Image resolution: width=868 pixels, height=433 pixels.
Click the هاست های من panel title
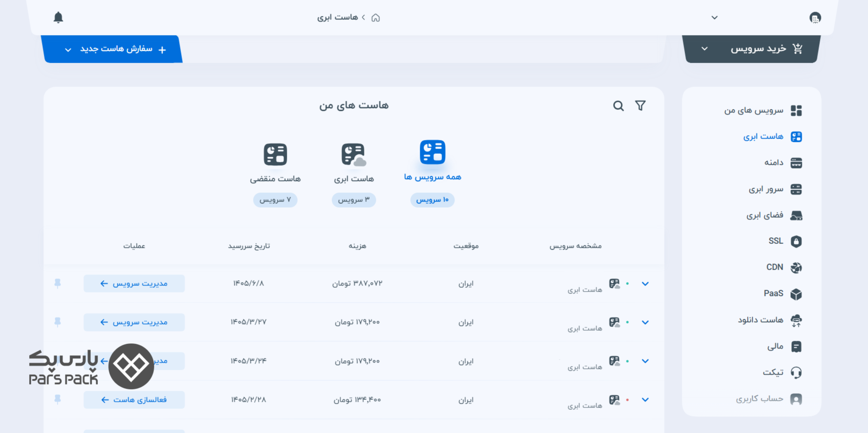[x=354, y=105]
